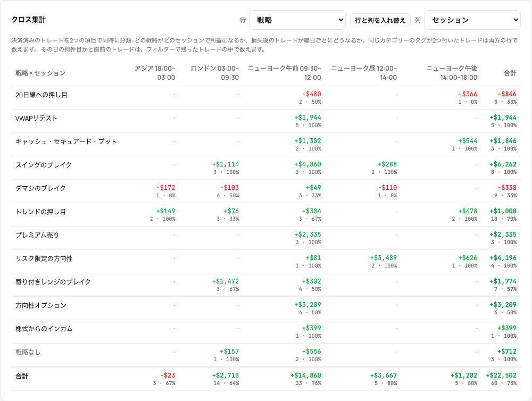
Task: Click the ニューヨーク午後 14:00-18:00 column header
Action: pos(452,73)
